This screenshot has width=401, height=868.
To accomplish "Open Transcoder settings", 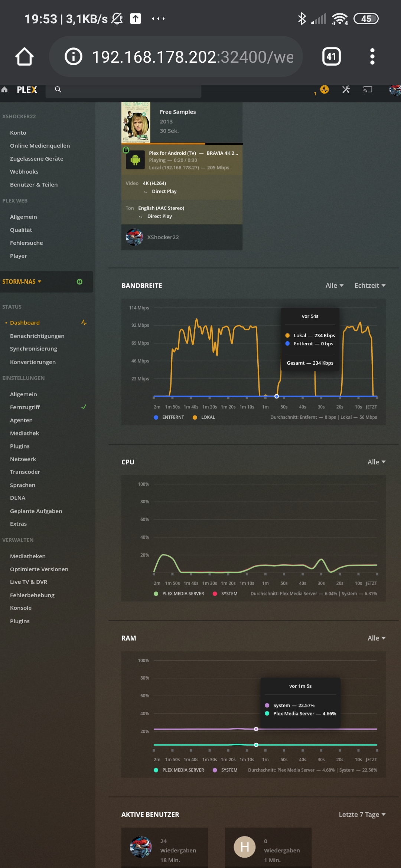I will point(25,472).
